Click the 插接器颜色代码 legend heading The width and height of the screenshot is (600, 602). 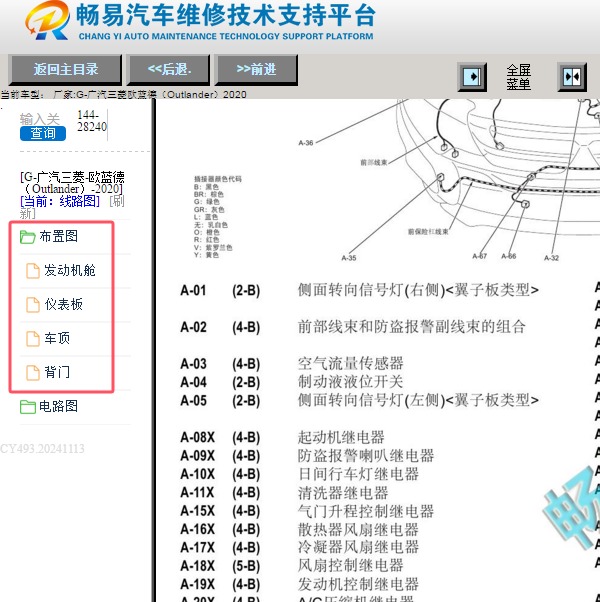pyautogui.click(x=218, y=179)
